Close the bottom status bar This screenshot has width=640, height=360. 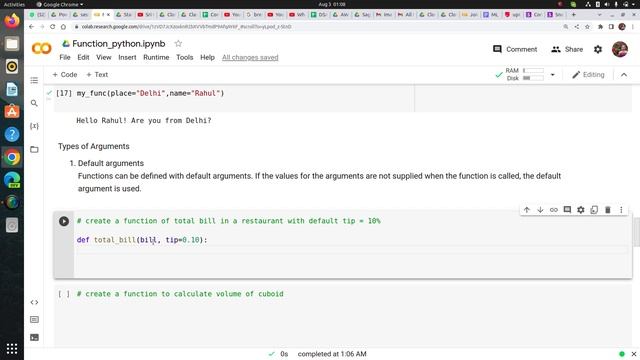633,354
